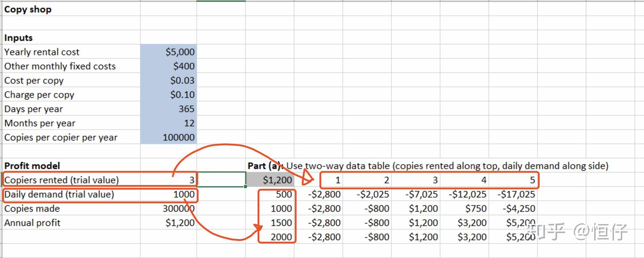Click the Part (a) instruction text cell

pos(313,165)
